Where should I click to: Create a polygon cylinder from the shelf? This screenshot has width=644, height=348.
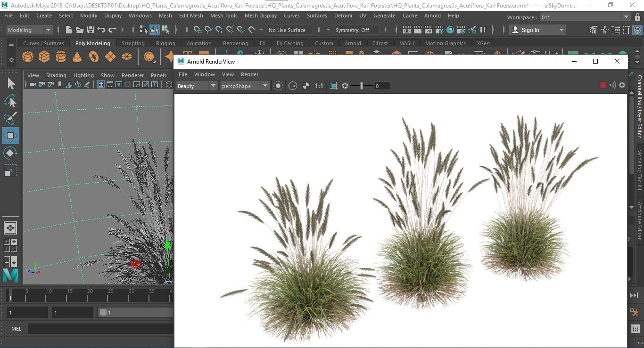coord(61,57)
